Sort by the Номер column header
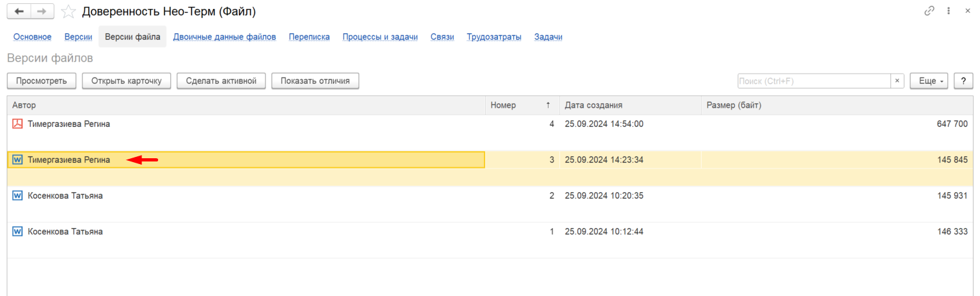This screenshot has width=980, height=296. pyautogui.click(x=522, y=105)
